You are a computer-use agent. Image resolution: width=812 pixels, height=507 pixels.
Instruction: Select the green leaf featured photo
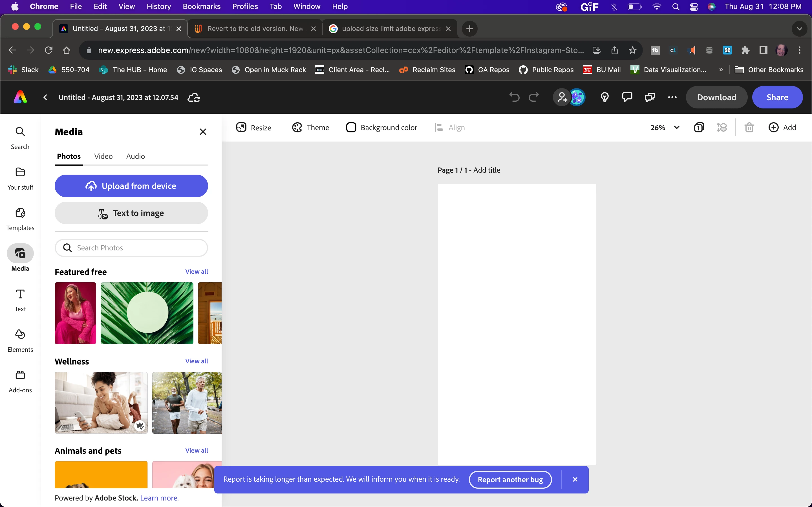pyautogui.click(x=147, y=313)
